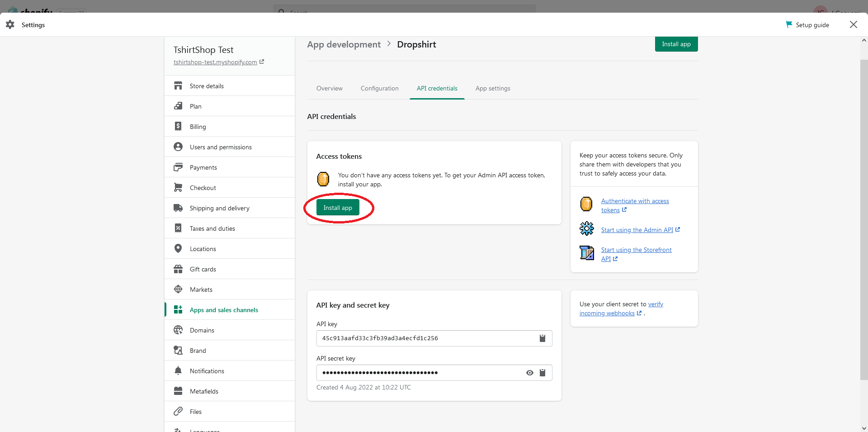The height and width of the screenshot is (432, 868).
Task: Open Shipping and delivery truck icon
Action: (178, 208)
